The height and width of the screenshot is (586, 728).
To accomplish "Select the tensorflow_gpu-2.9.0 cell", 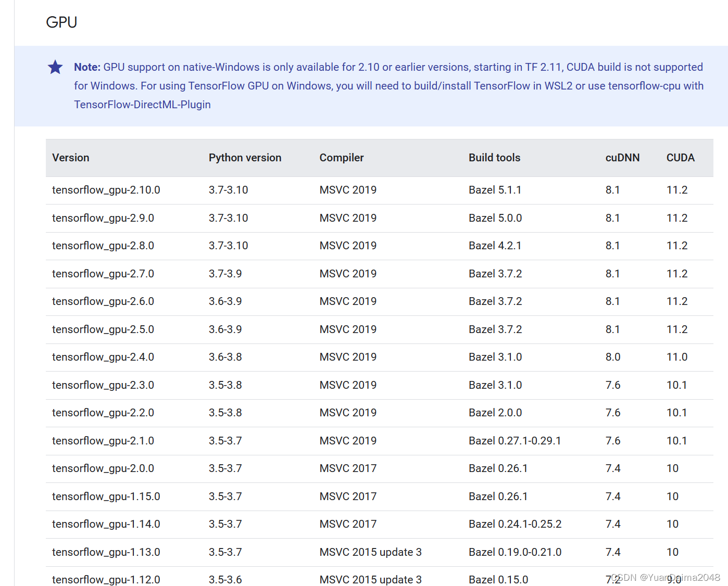I will [103, 218].
